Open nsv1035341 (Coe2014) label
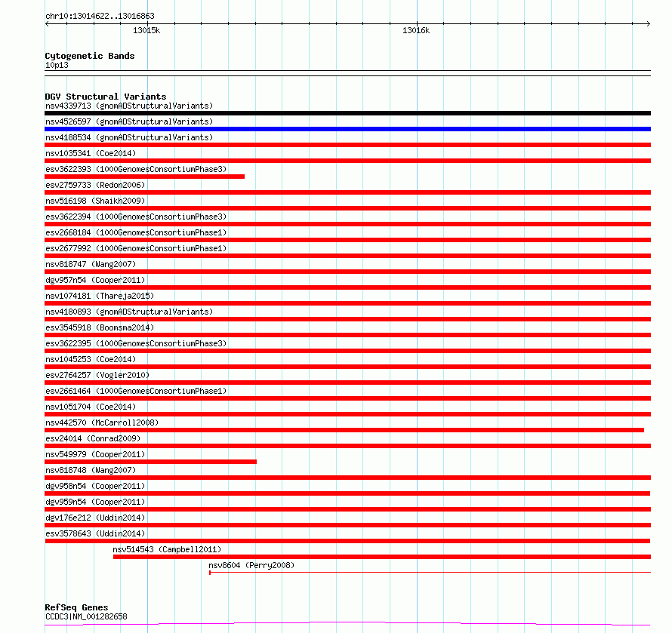The image size is (672, 633). (91, 153)
